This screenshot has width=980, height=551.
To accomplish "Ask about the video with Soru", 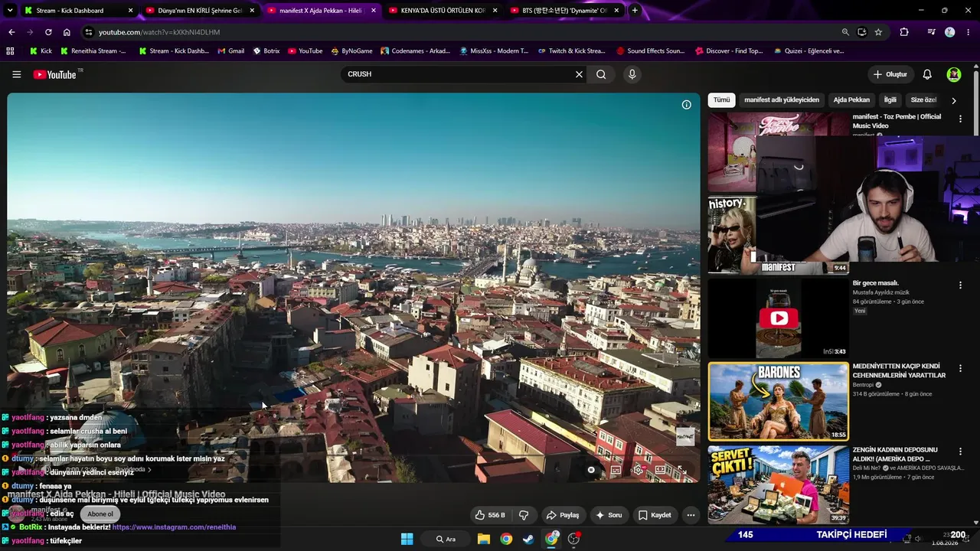I will pyautogui.click(x=609, y=515).
